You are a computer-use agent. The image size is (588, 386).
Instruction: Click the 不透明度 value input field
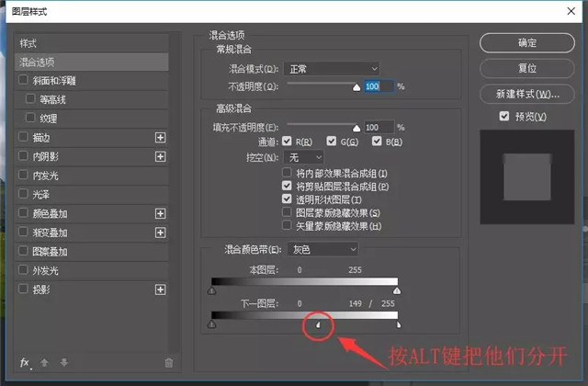[379, 86]
